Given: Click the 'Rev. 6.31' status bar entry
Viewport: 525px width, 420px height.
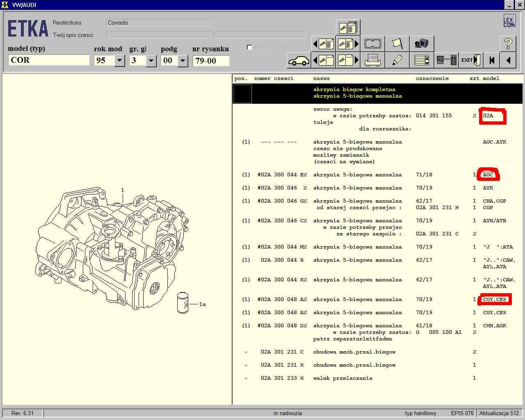Looking at the screenshot, I should 23,413.
